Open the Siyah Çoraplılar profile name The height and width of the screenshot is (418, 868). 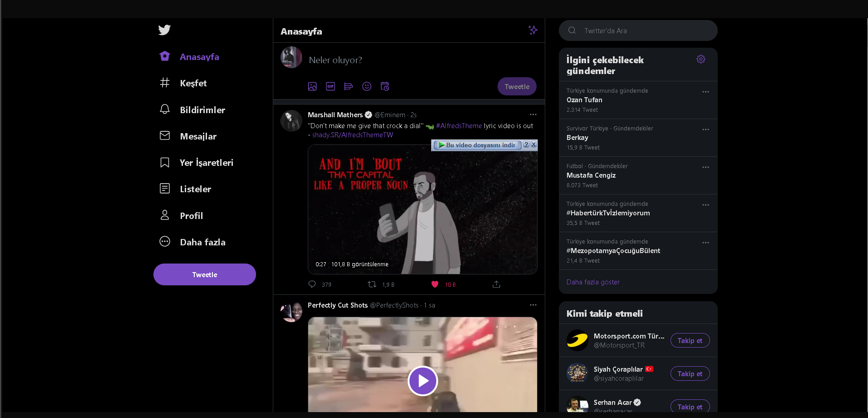click(x=618, y=369)
